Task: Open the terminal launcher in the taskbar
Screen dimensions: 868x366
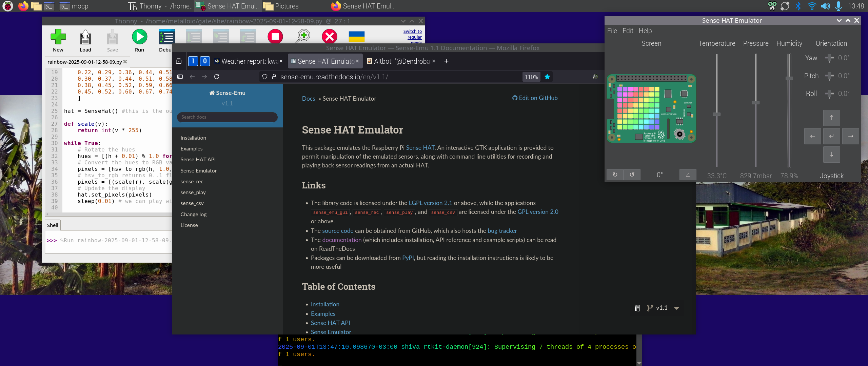Action: coord(50,6)
